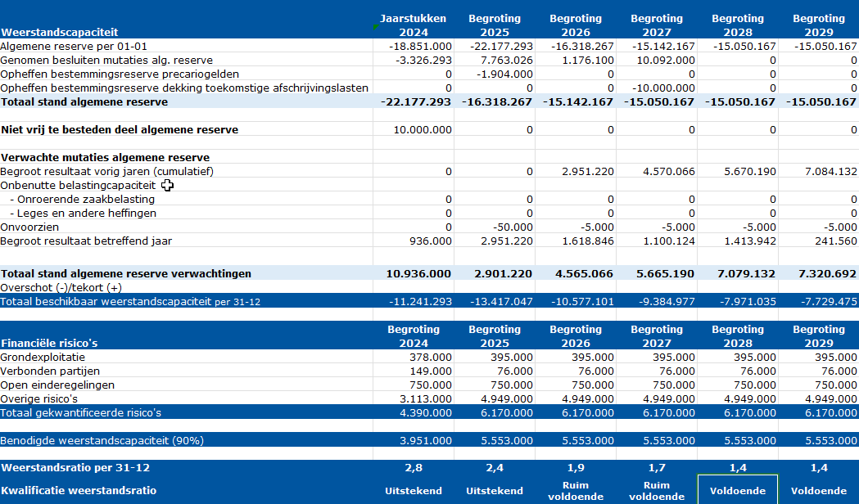Click Begroting 2027 header in top table
Viewport: 859px width, 504px height.
(x=656, y=25)
